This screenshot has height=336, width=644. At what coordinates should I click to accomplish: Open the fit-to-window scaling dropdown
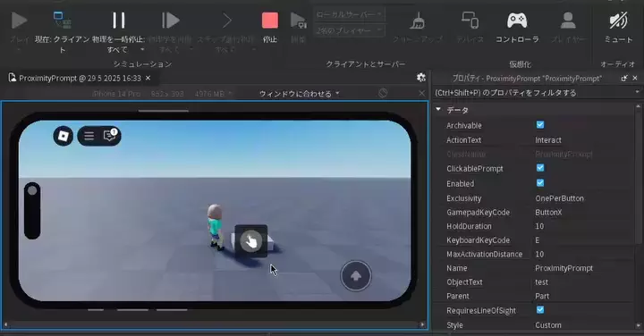[x=300, y=94]
